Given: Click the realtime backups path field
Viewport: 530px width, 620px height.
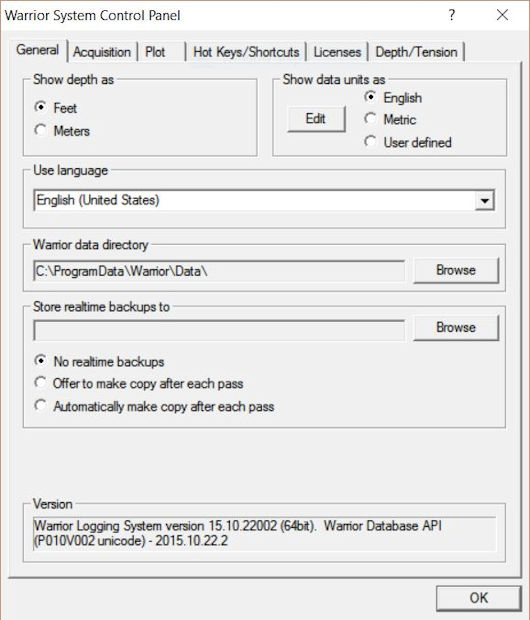Looking at the screenshot, I should click(219, 331).
